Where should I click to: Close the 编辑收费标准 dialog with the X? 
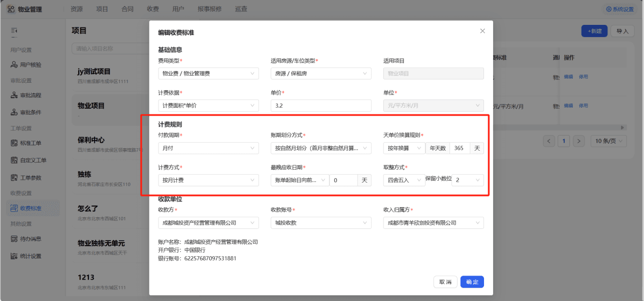click(482, 31)
